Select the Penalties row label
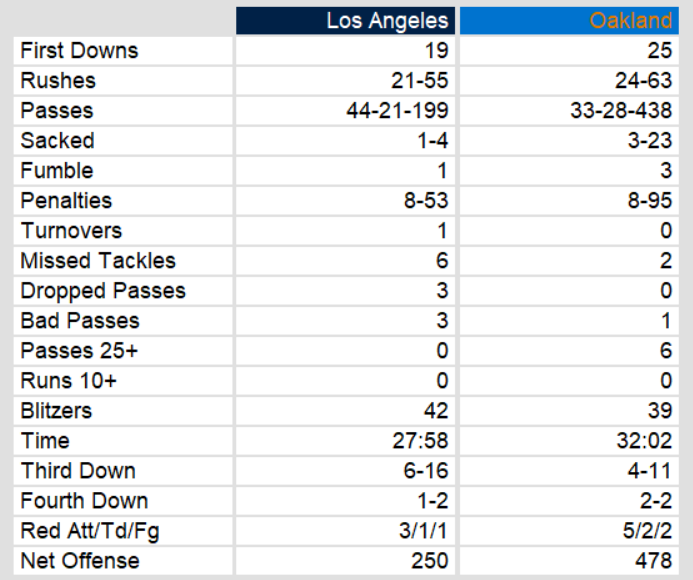Screen dimensions: 693x580 [67, 201]
